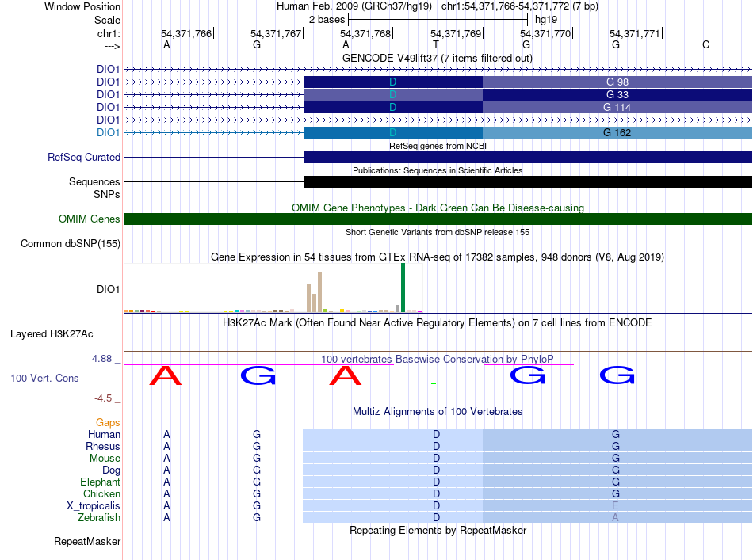The image size is (753, 560).
Task: Open the 'OMIM Gene Phenotypes' track title
Action: pyautogui.click(x=438, y=208)
